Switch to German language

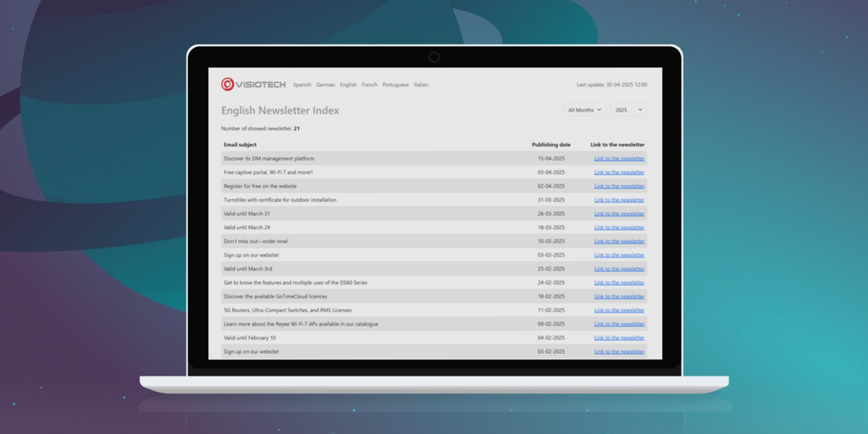(x=325, y=85)
